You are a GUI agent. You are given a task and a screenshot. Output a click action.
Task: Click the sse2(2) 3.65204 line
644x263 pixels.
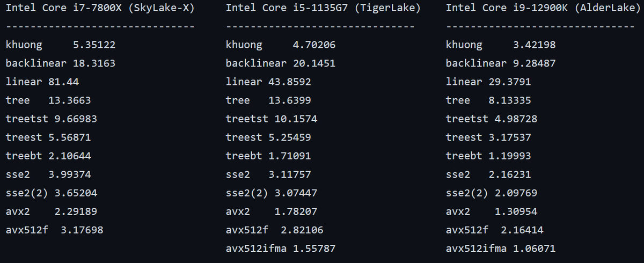(x=52, y=193)
